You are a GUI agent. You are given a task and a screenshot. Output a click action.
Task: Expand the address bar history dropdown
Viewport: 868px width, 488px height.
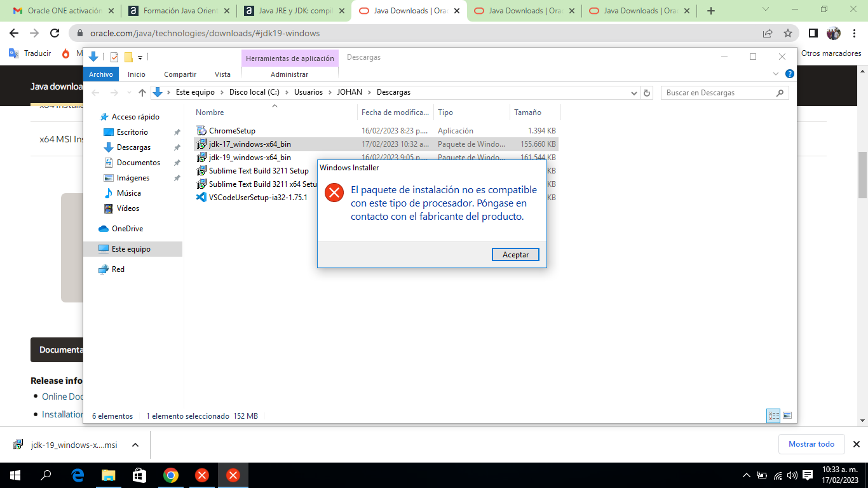pos(634,93)
